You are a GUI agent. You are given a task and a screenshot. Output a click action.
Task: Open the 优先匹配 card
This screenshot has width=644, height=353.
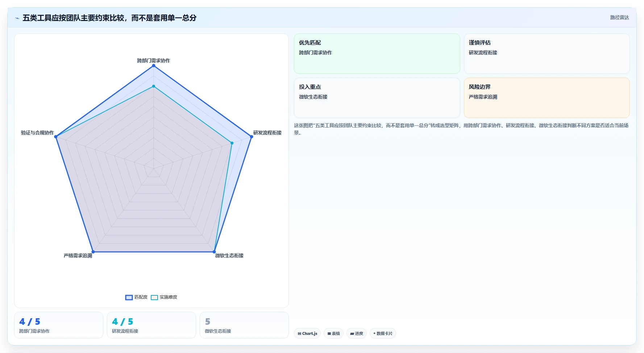[x=377, y=54]
